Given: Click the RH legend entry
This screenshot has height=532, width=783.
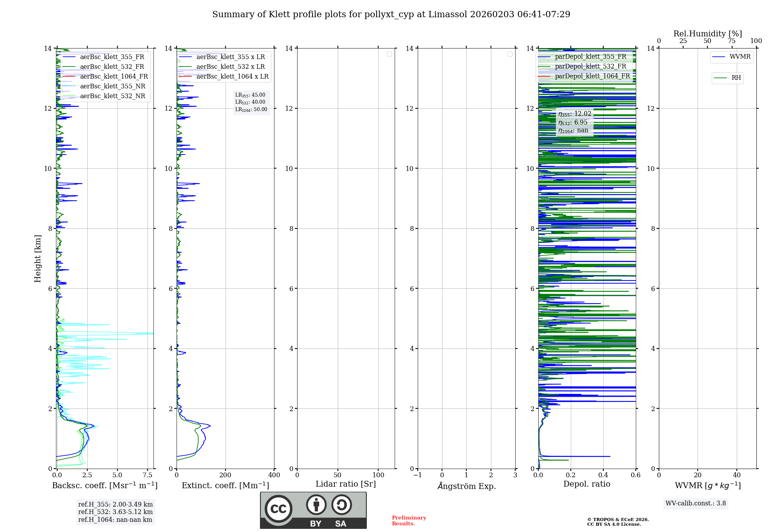Looking at the screenshot, I should coord(736,78).
